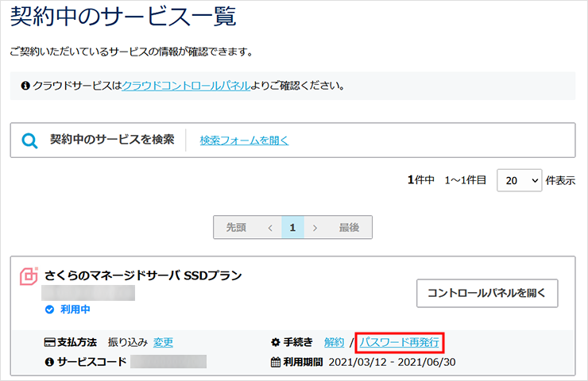The image size is (588, 381).
Task: Jump to the last page with 最後
Action: tap(349, 227)
